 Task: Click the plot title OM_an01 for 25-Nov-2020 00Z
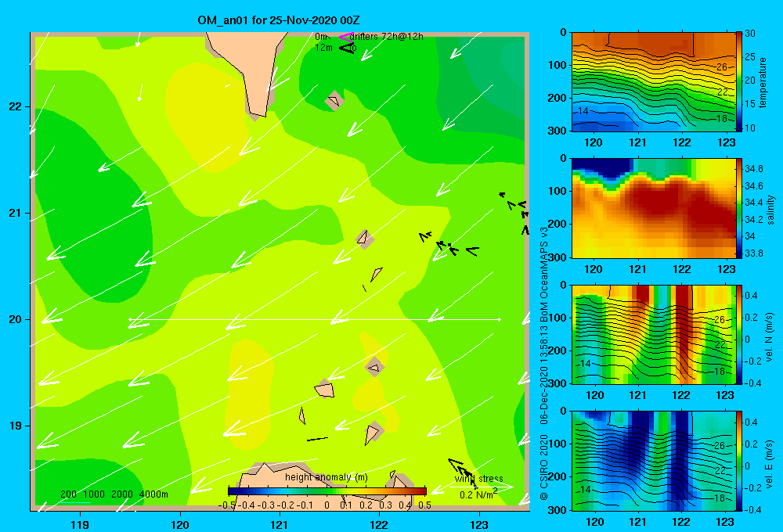279,20
